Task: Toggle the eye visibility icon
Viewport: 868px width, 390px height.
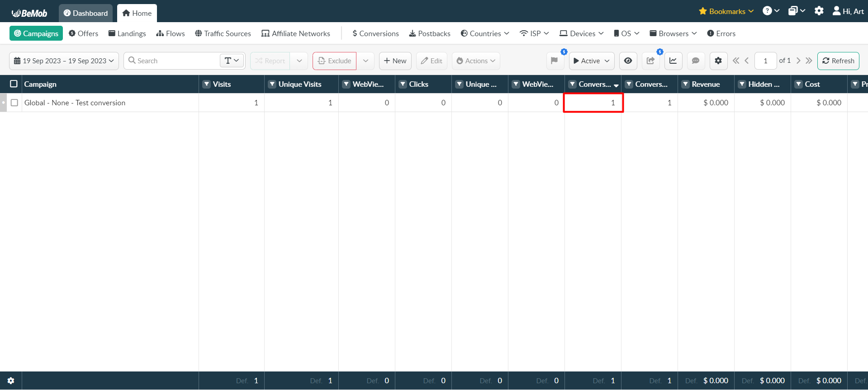Action: click(628, 61)
